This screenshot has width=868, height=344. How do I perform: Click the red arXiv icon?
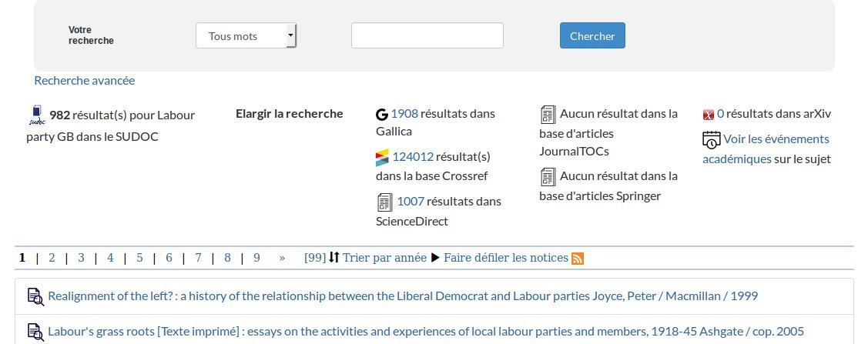click(x=709, y=115)
